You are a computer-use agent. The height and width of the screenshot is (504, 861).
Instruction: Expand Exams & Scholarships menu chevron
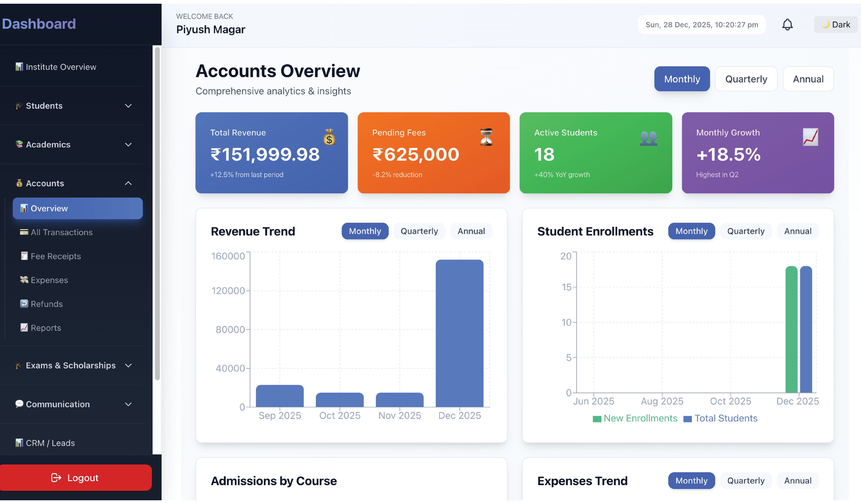pyautogui.click(x=128, y=366)
